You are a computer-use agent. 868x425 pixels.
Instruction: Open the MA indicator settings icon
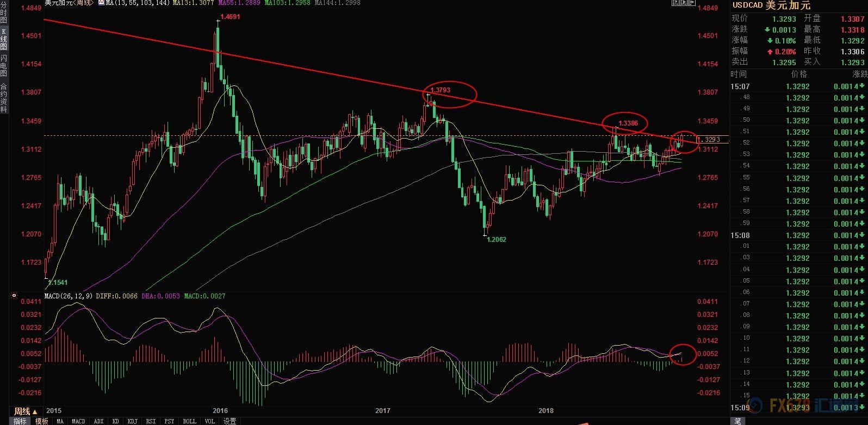click(x=101, y=3)
